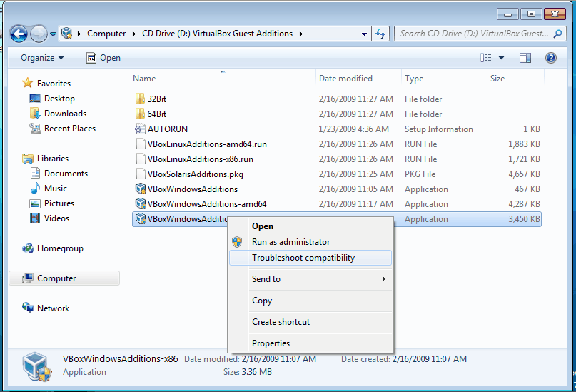Go back with the Back arrow button
Screen dimensions: 576x392
point(19,34)
